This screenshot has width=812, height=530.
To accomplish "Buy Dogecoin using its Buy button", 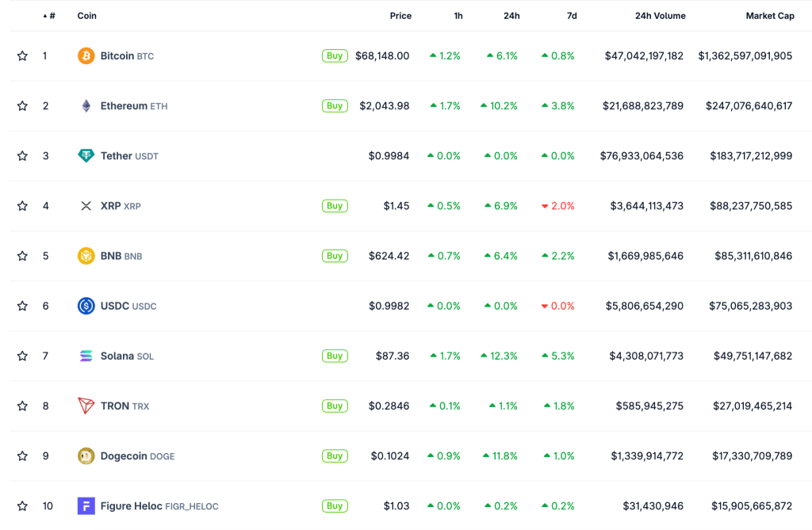I will (x=335, y=456).
